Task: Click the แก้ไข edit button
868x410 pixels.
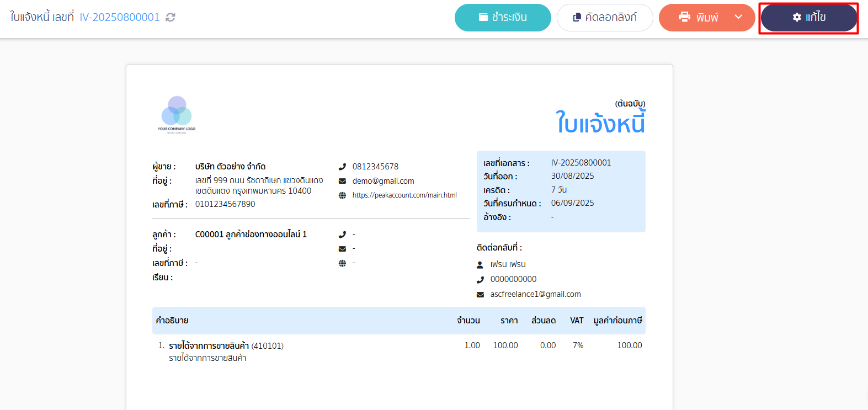Action: [x=809, y=18]
